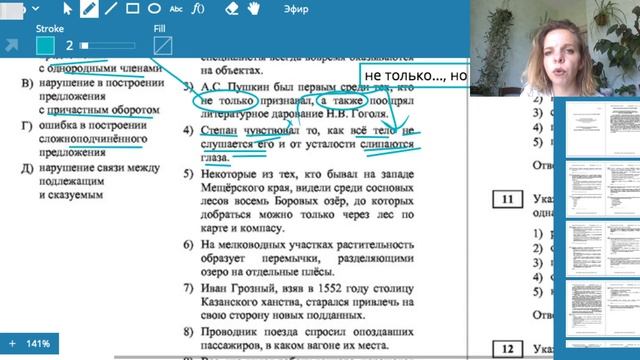Click the question number 11 box
Viewport: 640px width, 360px height.
[x=507, y=199]
